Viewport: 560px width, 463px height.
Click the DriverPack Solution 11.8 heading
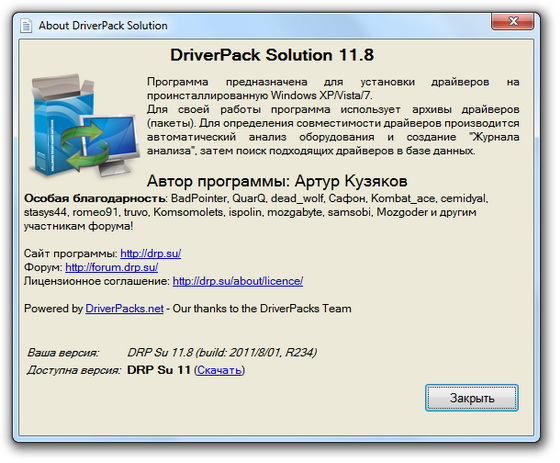tap(272, 55)
